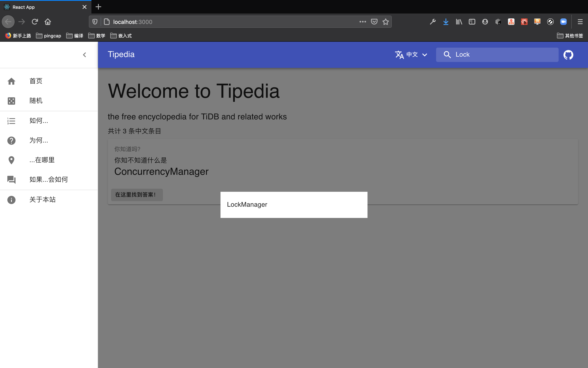This screenshot has height=368, width=588.
Task: Open the pingcap bookmark folder
Action: (x=49, y=36)
